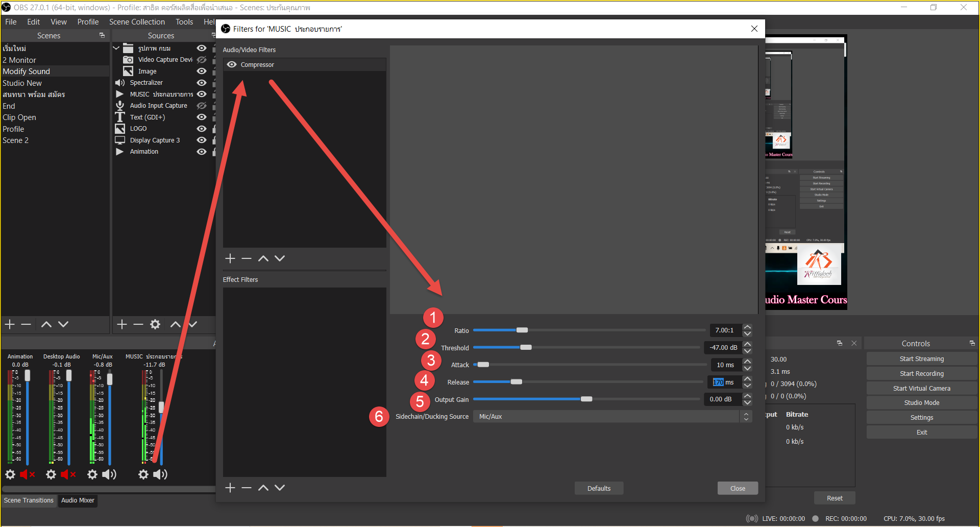Open Animation mixer settings gear icon
The image size is (980, 527).
coord(10,474)
